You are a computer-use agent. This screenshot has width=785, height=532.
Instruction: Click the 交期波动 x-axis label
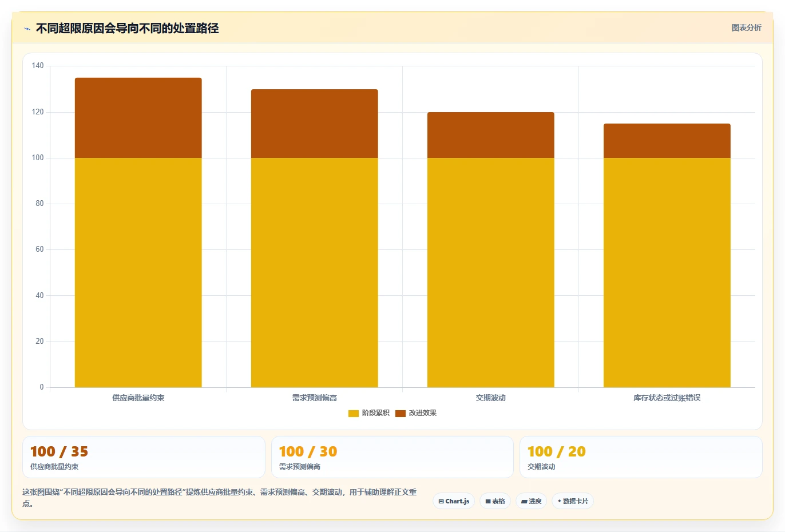point(491,398)
